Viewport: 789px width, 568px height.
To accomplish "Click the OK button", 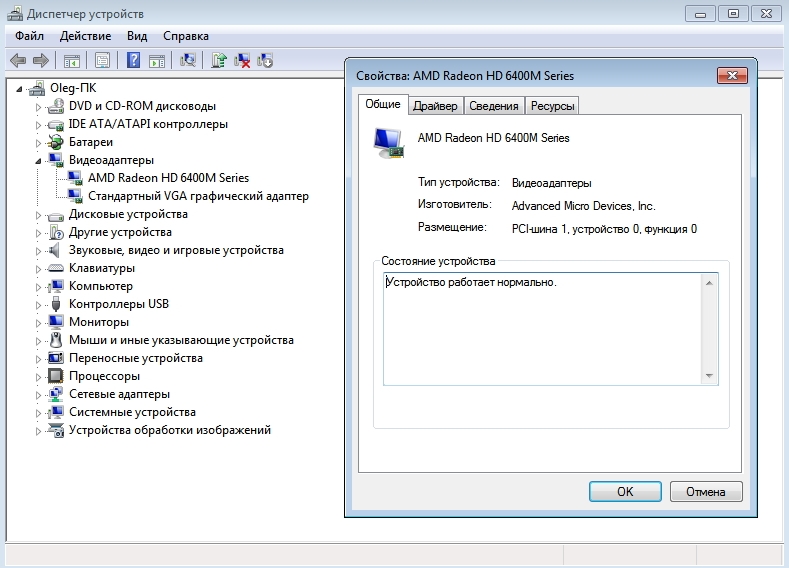I will pos(625,492).
